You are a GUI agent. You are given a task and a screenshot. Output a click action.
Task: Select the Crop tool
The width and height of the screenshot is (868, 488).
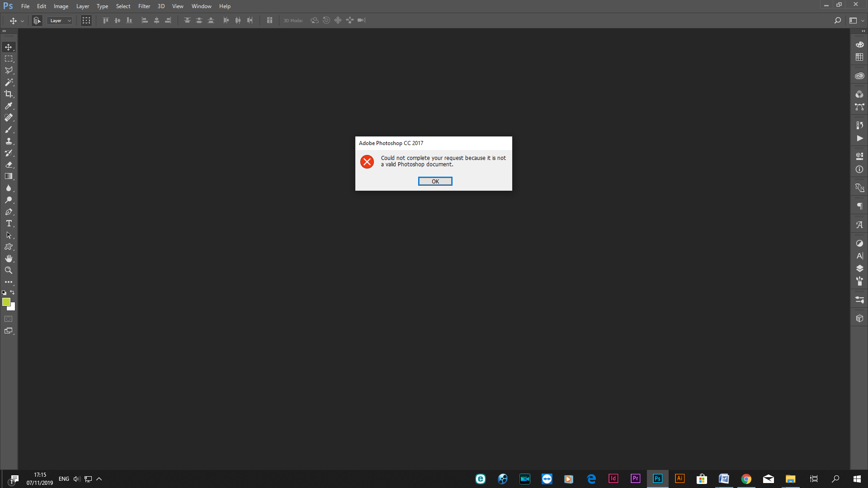click(x=9, y=94)
